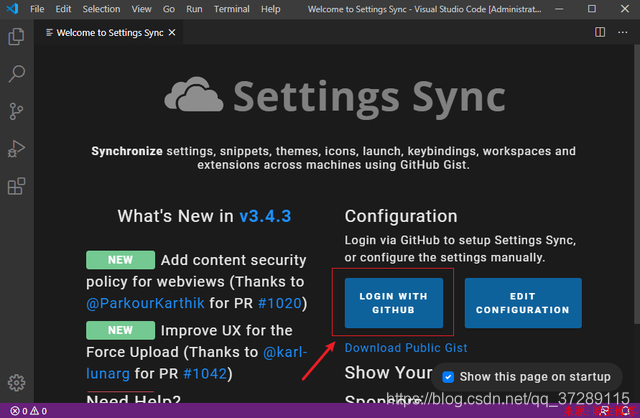Click the Edit Configuration button

523,303
